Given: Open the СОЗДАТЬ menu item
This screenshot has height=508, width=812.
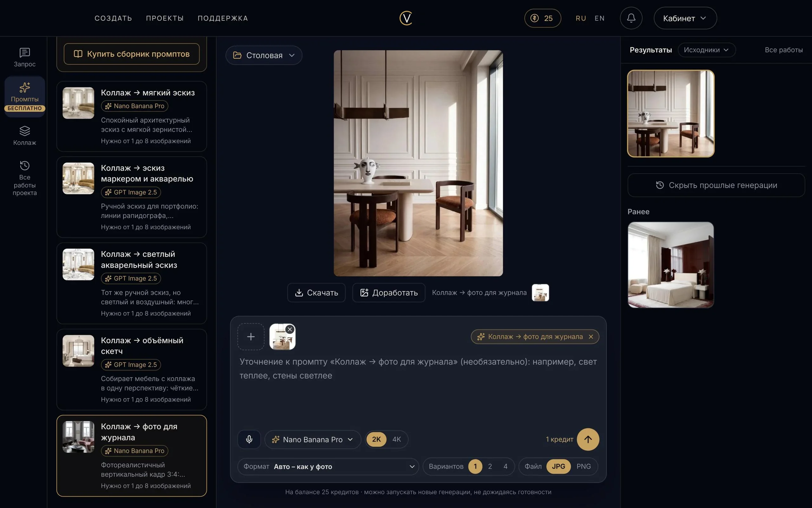Looking at the screenshot, I should [113, 18].
